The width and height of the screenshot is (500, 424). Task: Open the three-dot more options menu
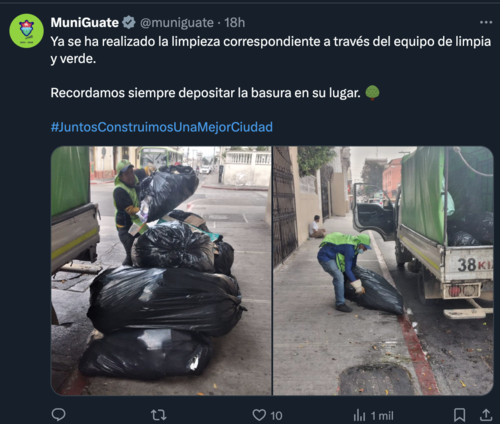tap(486, 22)
